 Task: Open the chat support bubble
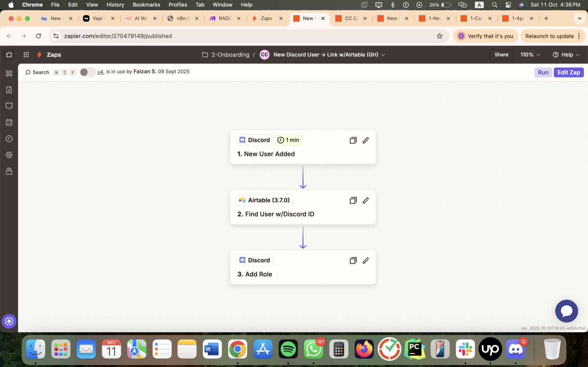566,311
